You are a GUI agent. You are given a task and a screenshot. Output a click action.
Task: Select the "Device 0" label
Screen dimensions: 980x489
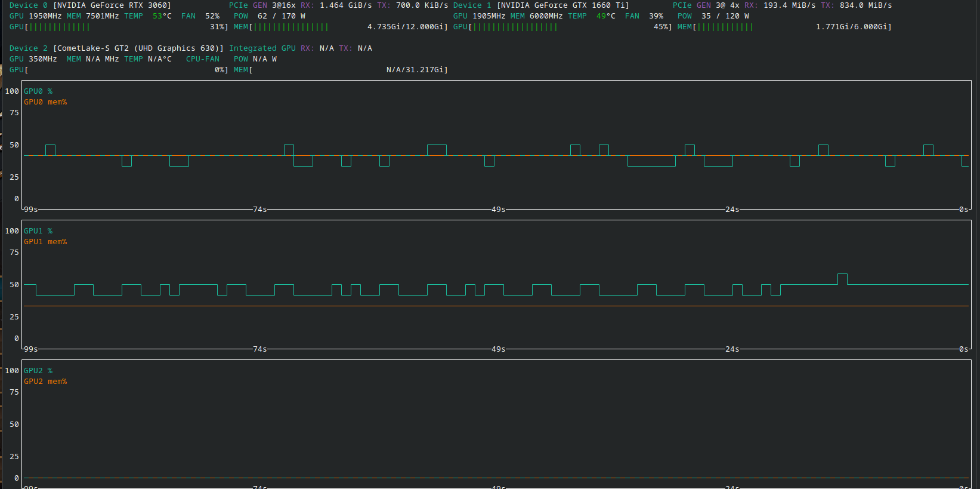pyautogui.click(x=29, y=5)
